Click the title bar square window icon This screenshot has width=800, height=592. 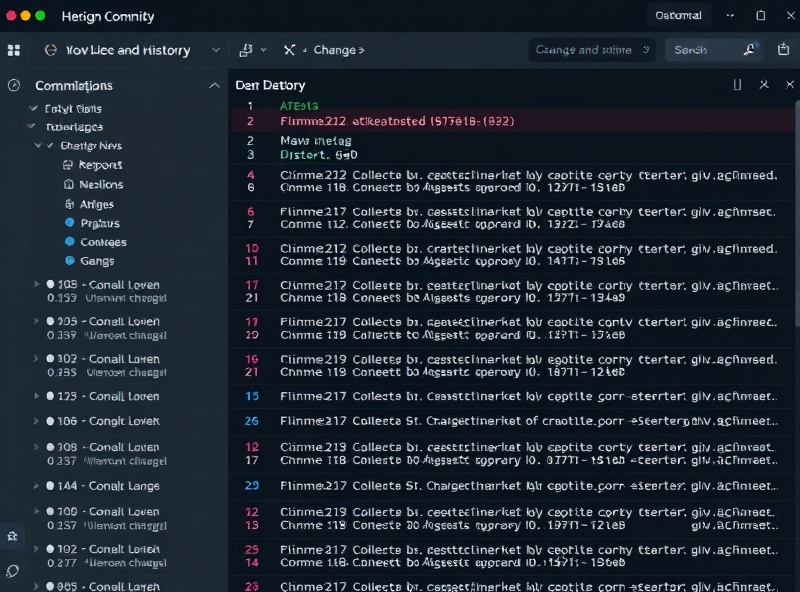click(760, 16)
